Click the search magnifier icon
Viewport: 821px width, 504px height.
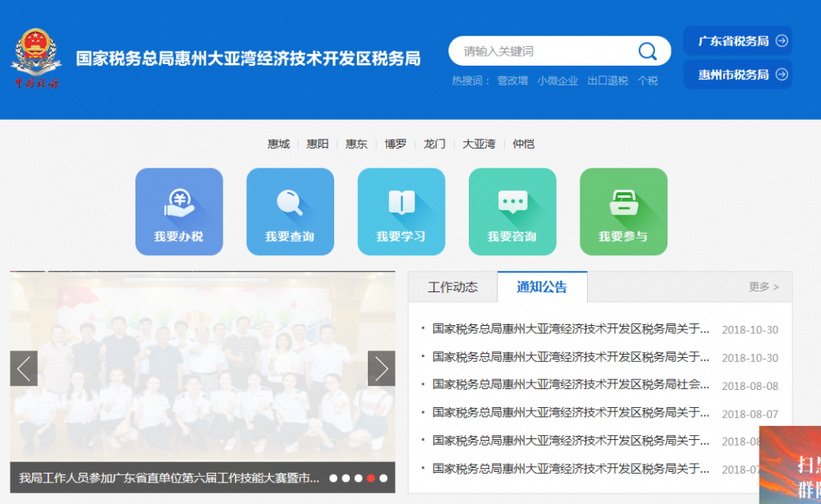(647, 52)
